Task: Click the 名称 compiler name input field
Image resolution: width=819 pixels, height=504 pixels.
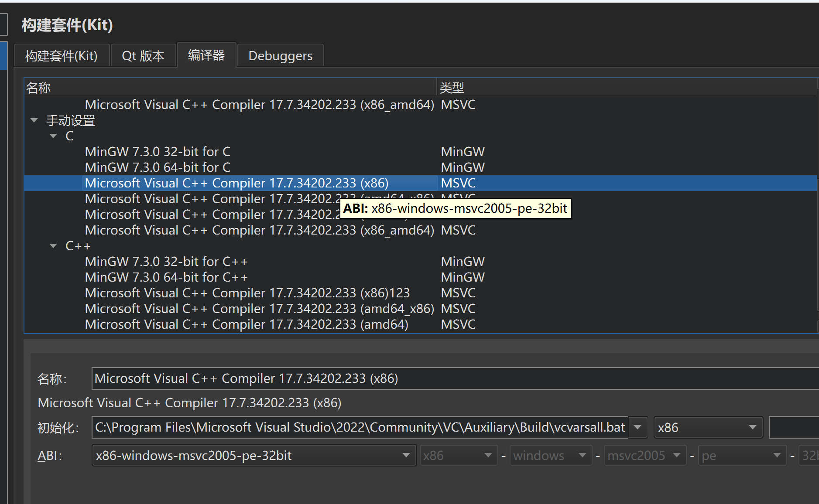Action: (455, 378)
